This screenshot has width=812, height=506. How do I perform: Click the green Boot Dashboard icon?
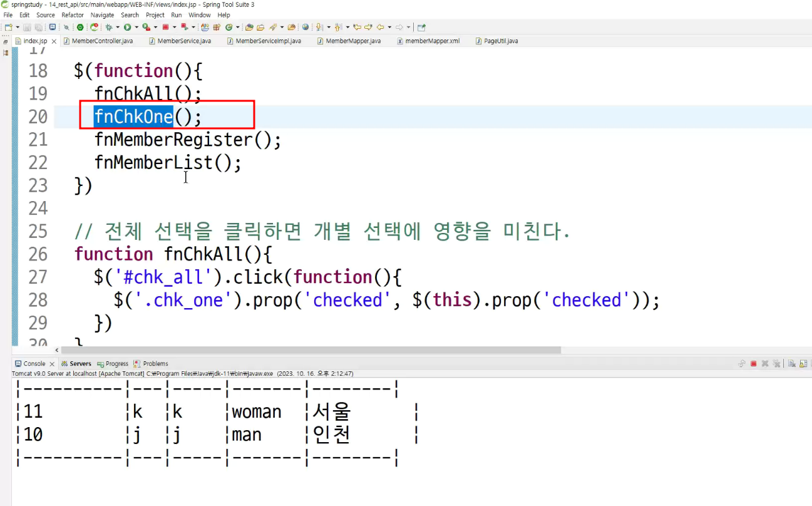tap(80, 28)
